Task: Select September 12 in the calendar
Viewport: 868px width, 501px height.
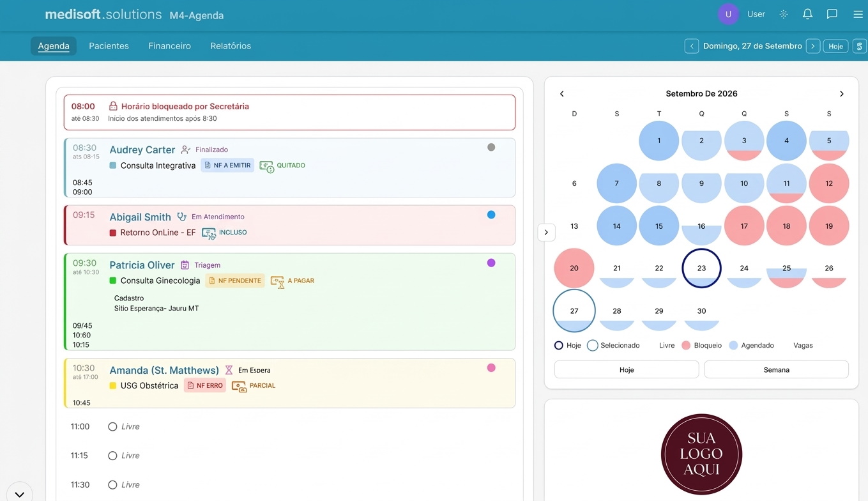Action: pos(829,183)
